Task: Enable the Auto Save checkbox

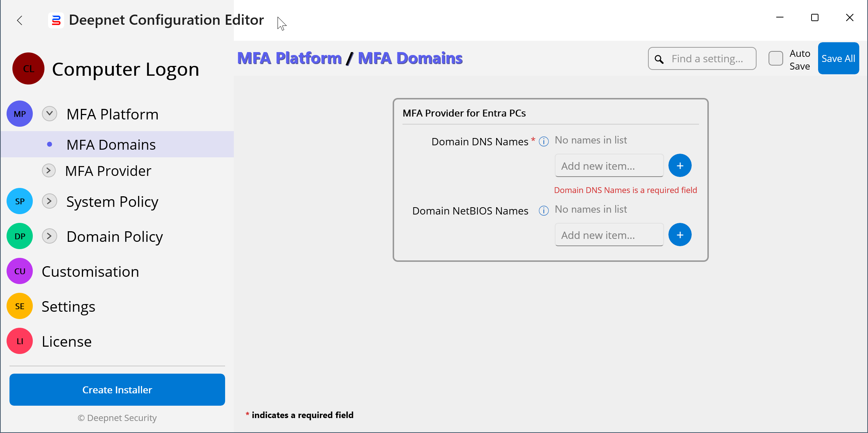Action: point(775,59)
